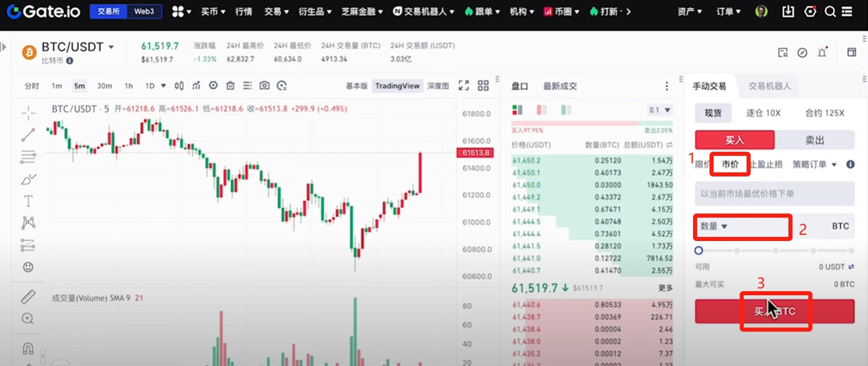The image size is (868, 366).
Task: Take a chart snapshot with camera icon
Action: tap(265, 86)
